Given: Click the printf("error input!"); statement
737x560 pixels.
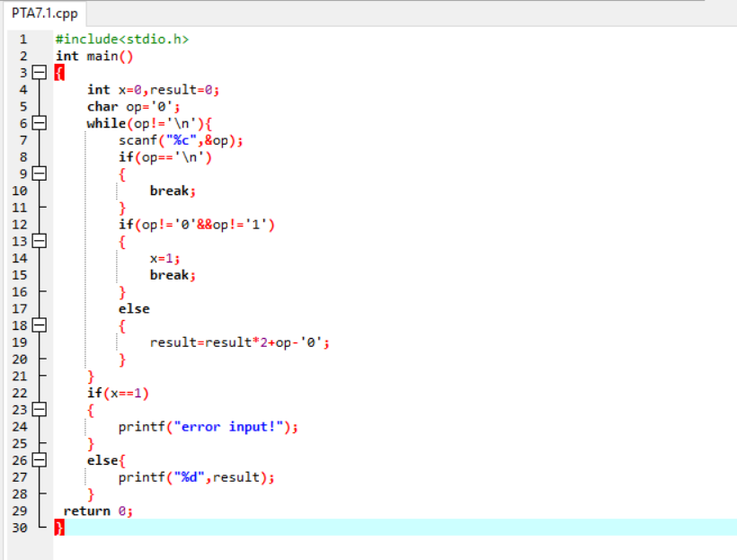Looking at the screenshot, I should click(x=209, y=427).
